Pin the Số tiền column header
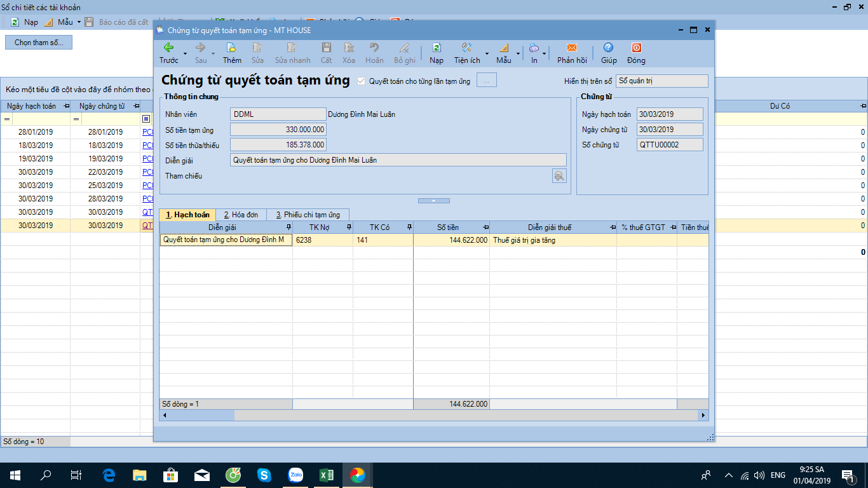The width and height of the screenshot is (868, 488). pyautogui.click(x=485, y=227)
